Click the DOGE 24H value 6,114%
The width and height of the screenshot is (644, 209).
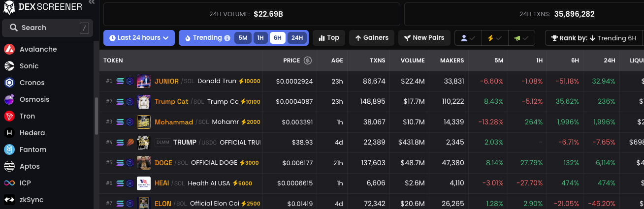point(604,163)
